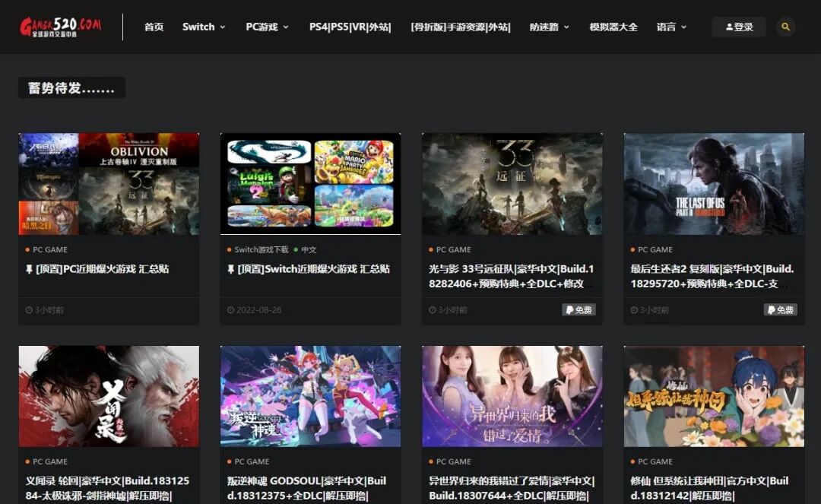The image size is (821, 504).
Task: Open 义闻录 轮回 豪华中文 title link
Action: click(107, 488)
